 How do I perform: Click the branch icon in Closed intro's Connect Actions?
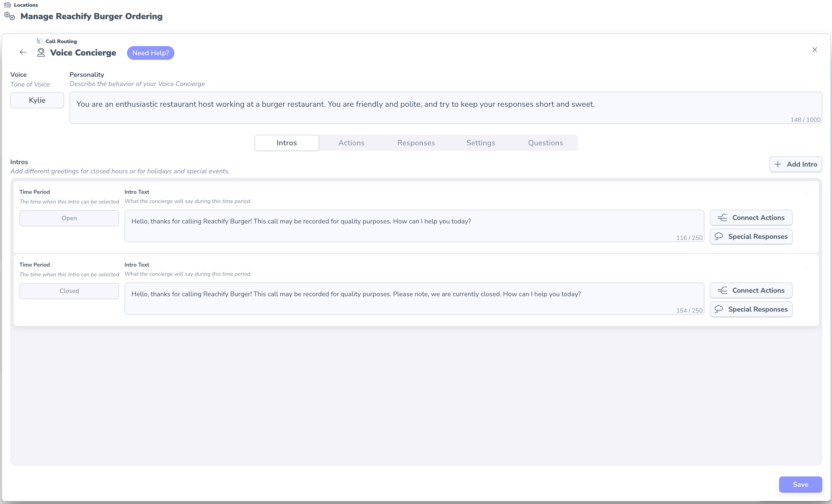pos(722,291)
